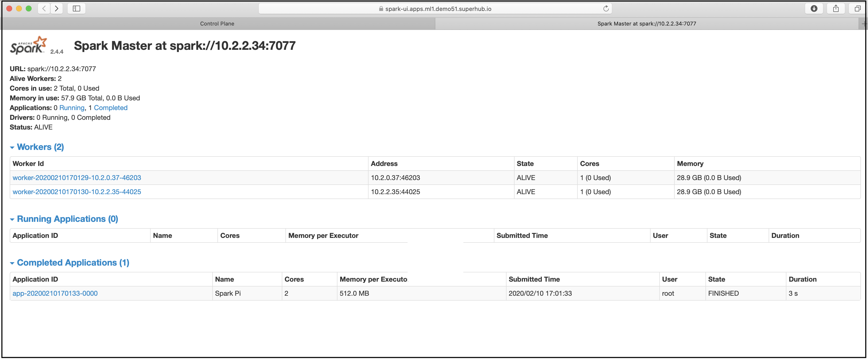Click the 'Alive Workers: 2' line
This screenshot has height=364, width=868.
pos(36,78)
